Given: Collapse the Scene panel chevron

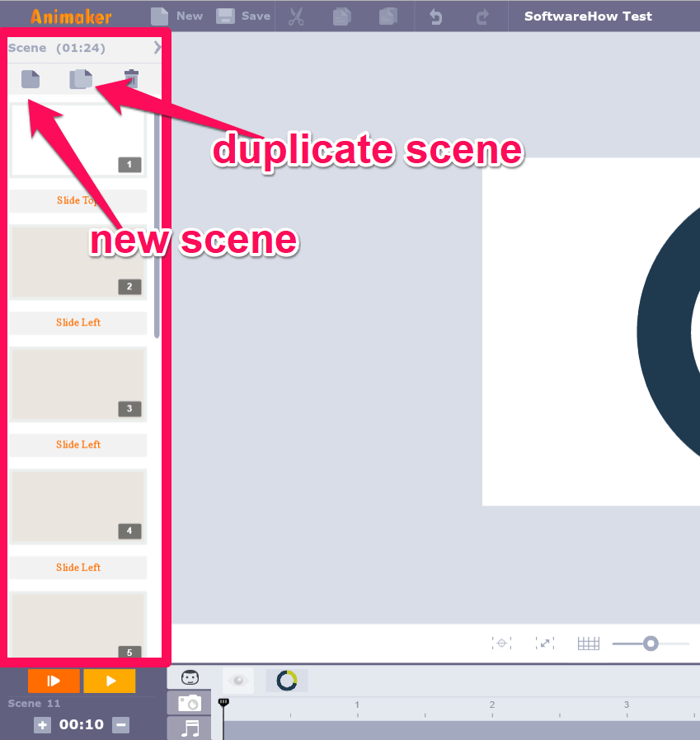Looking at the screenshot, I should click(157, 47).
